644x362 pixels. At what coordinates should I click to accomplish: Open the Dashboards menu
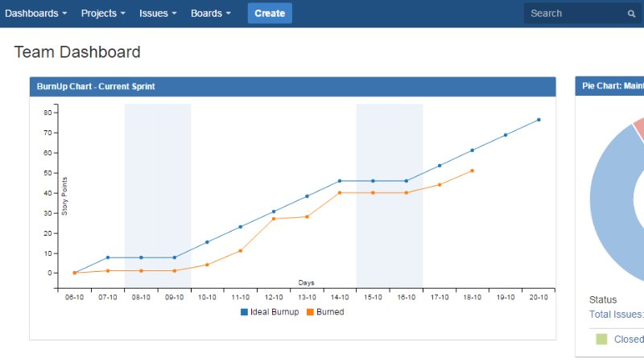pyautogui.click(x=35, y=13)
